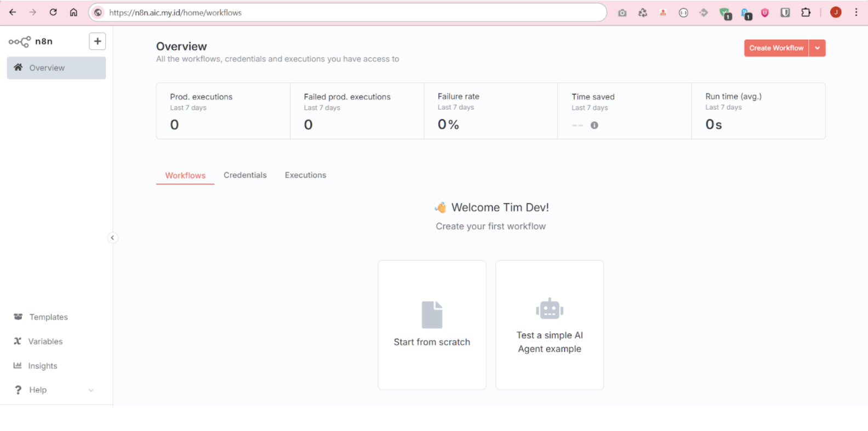The height and width of the screenshot is (431, 868).
Task: Switch to the Executions tab
Action: click(305, 175)
